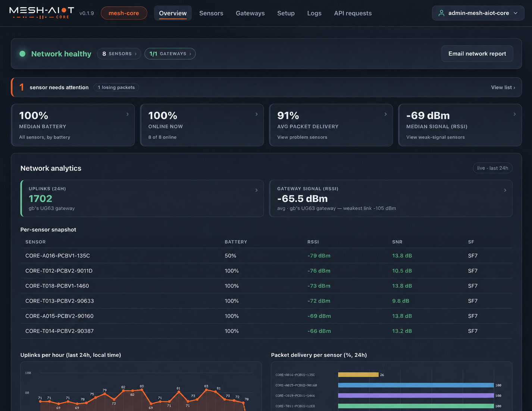The image size is (532, 411).
Task: Click the v0.1.9 version label
Action: (87, 13)
